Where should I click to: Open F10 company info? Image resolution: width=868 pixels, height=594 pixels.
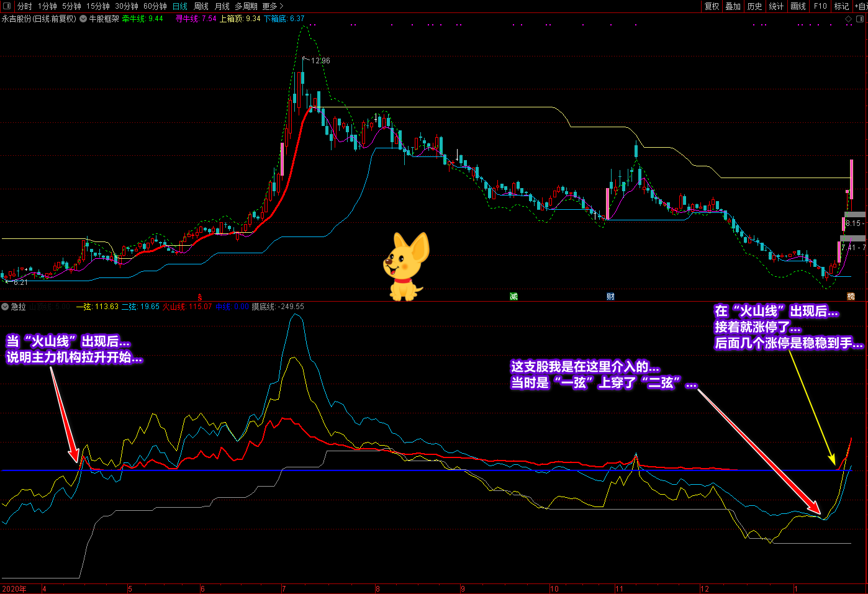[820, 6]
